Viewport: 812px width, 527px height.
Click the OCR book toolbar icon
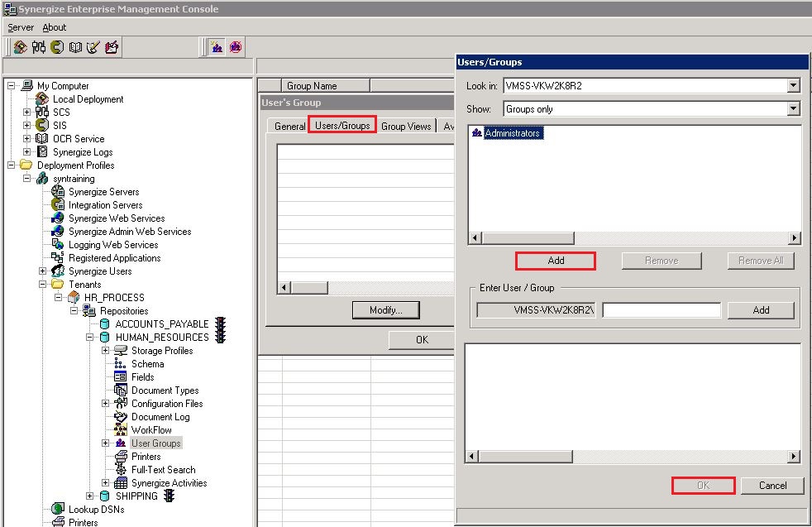75,47
